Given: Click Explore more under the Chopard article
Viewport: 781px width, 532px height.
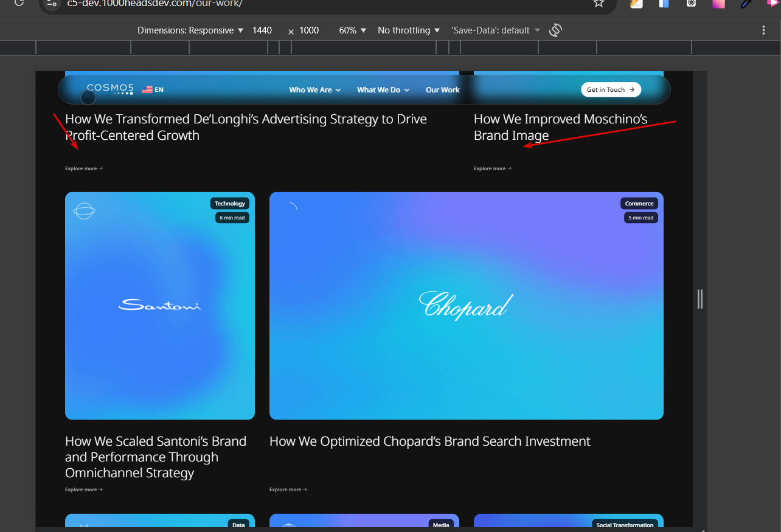Looking at the screenshot, I should tap(288, 489).
